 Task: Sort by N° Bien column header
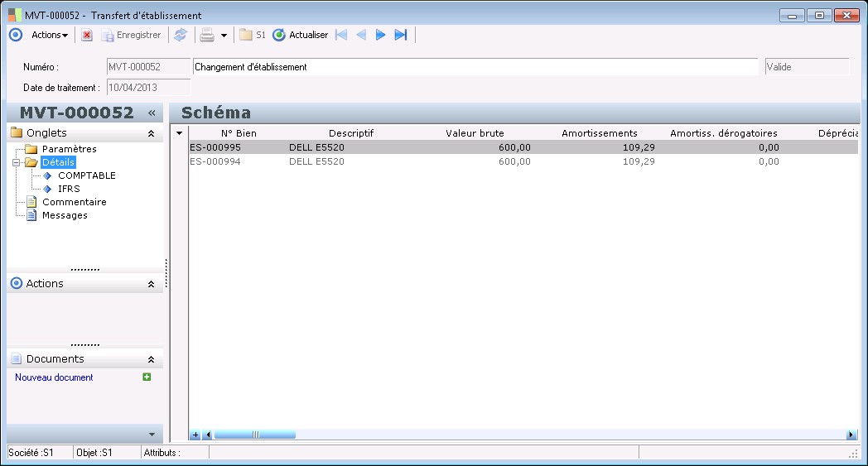239,133
